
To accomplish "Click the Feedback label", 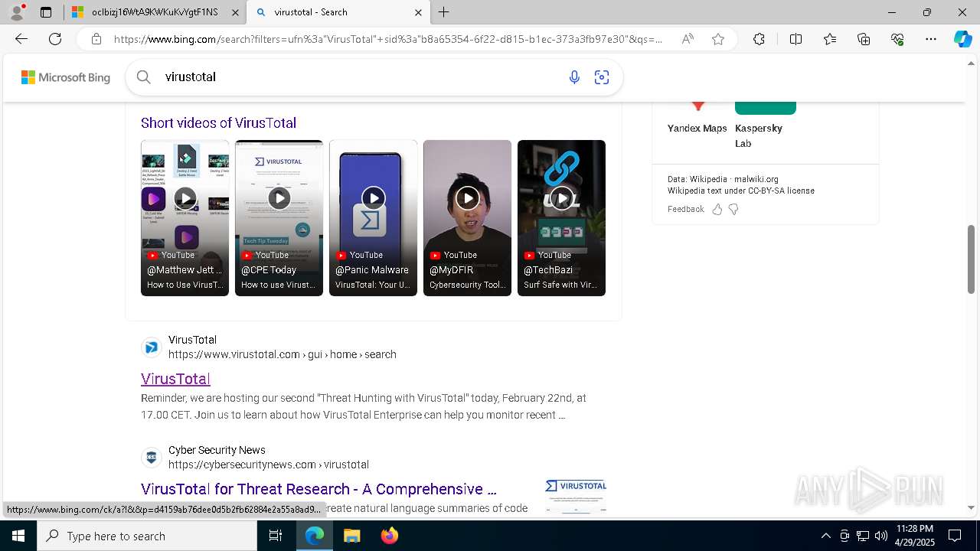I will click(685, 209).
